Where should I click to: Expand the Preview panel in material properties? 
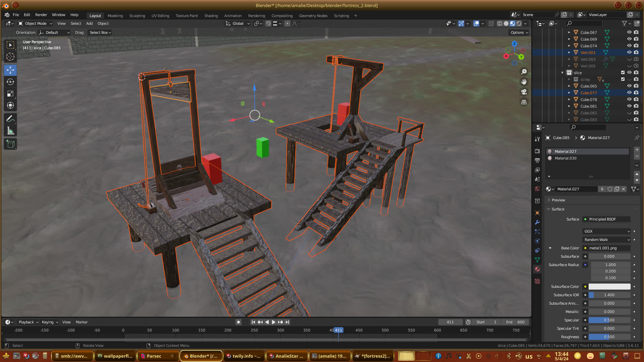[x=558, y=200]
